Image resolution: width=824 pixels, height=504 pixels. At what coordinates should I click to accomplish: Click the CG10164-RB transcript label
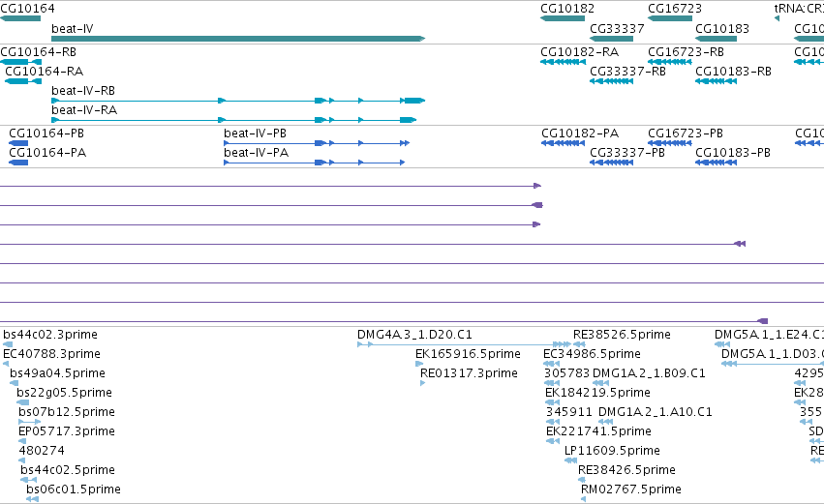click(39, 52)
